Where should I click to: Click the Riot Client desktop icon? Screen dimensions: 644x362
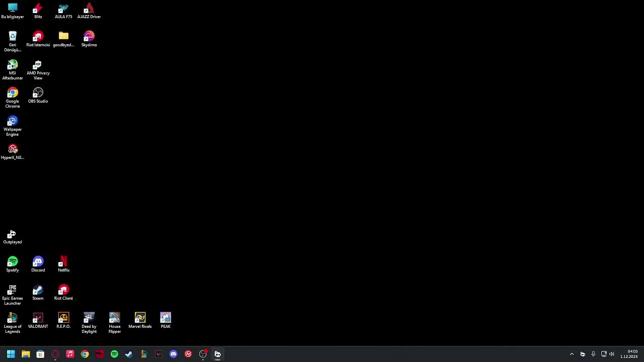pyautogui.click(x=63, y=293)
